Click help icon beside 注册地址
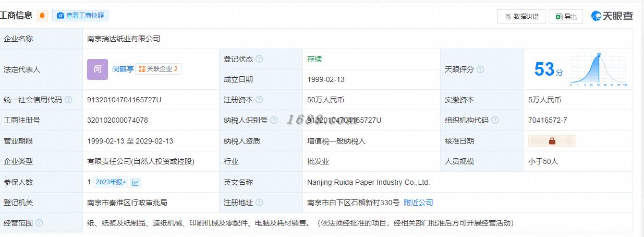 259,203
